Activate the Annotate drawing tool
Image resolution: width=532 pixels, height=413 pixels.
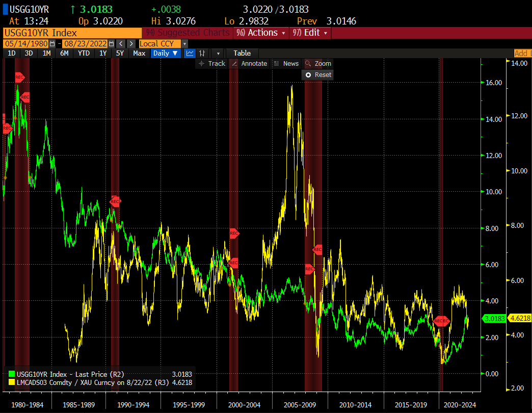point(249,63)
